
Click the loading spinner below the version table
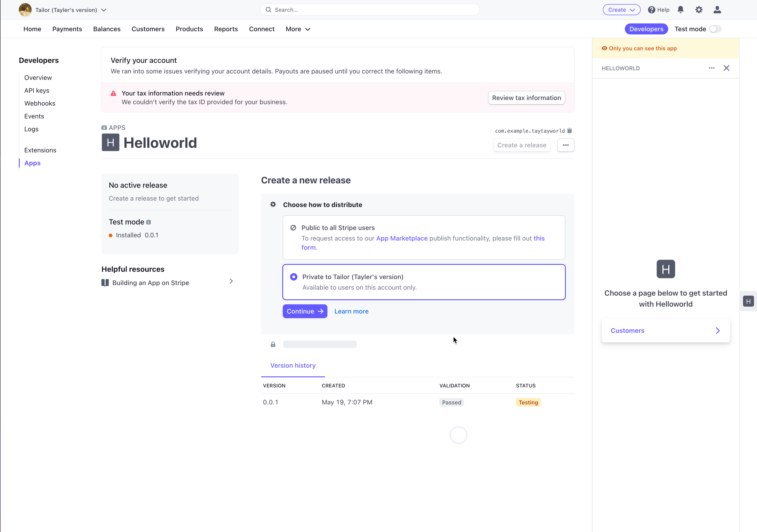click(x=458, y=435)
